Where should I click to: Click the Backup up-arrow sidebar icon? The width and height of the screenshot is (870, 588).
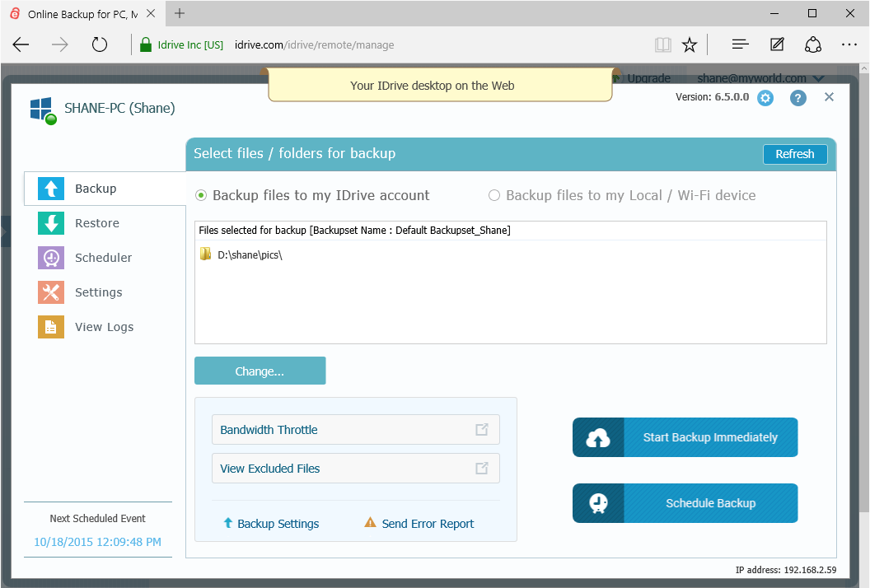coord(51,189)
